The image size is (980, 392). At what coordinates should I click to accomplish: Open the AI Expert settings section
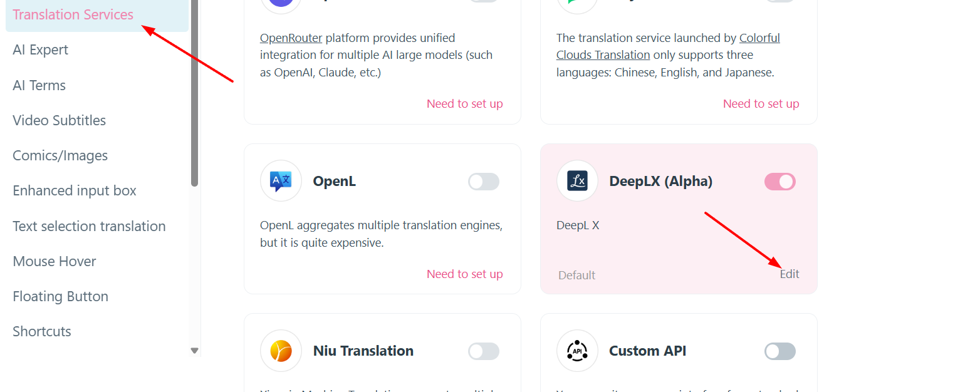pos(41,50)
